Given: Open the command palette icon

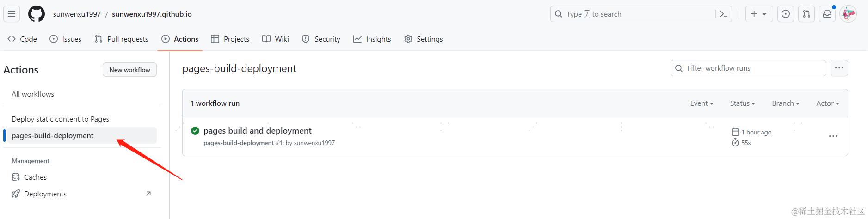Looking at the screenshot, I should [x=724, y=14].
